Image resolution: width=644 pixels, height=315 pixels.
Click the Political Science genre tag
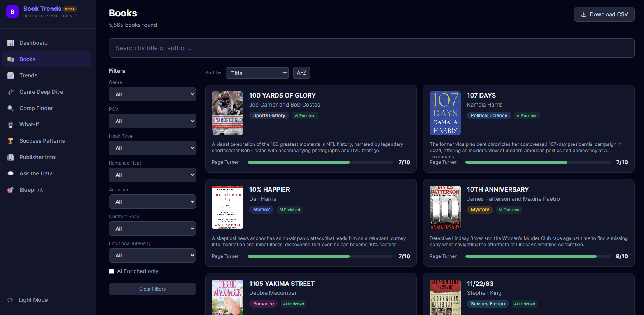click(489, 115)
